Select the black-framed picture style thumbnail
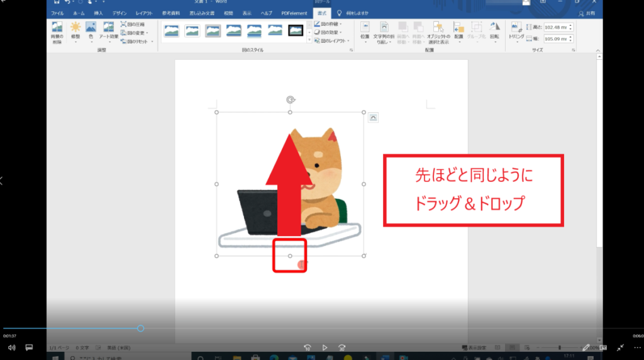Viewport: 644px width, 360px height. click(296, 30)
